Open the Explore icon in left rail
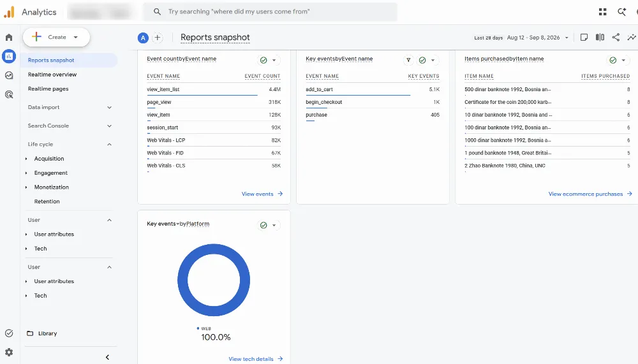This screenshot has width=638, height=364. click(9, 75)
